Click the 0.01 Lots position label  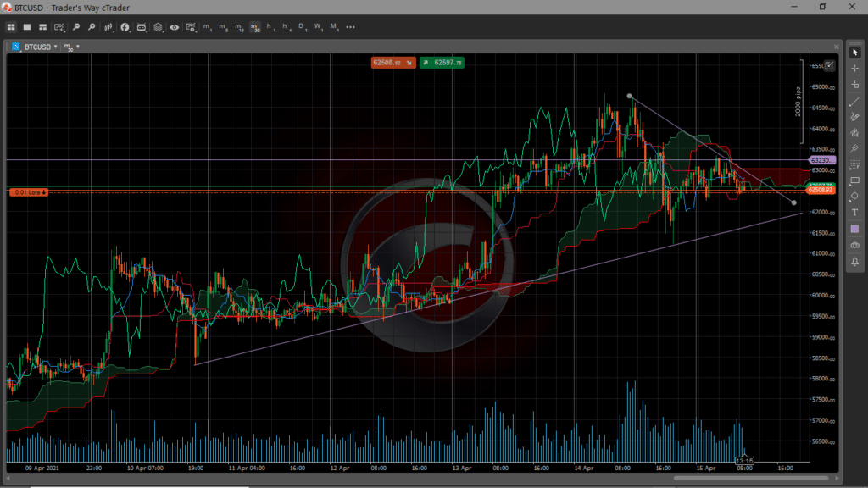(x=29, y=192)
